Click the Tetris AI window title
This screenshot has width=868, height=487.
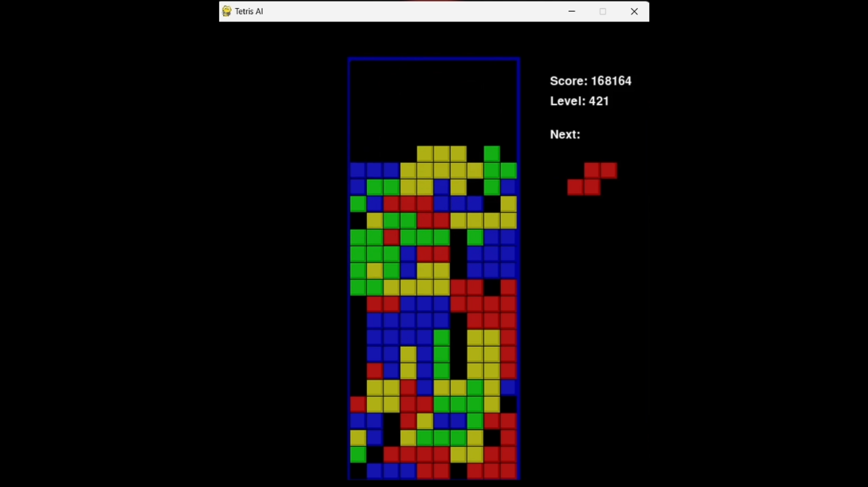(x=249, y=11)
